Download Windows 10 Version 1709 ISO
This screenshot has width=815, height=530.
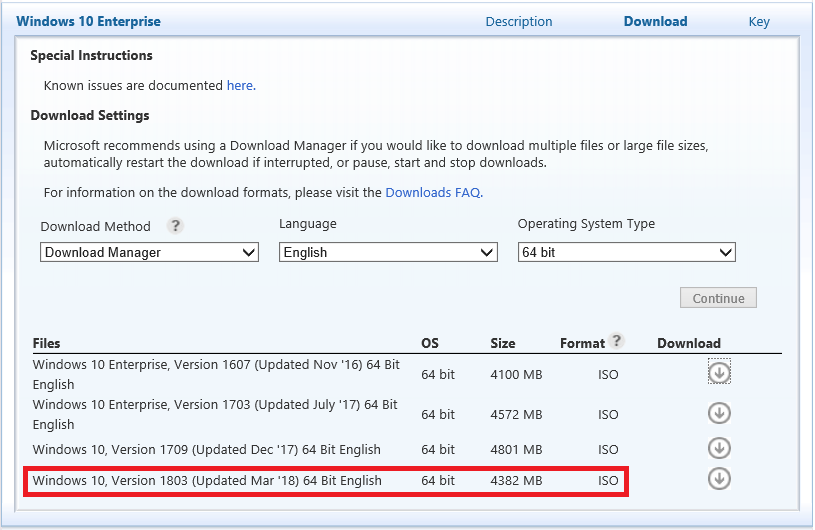[x=719, y=448]
